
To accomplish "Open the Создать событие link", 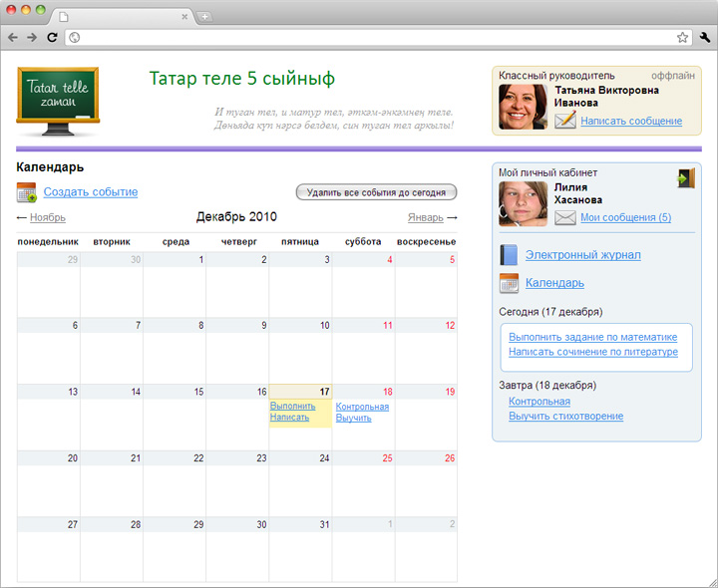I will pyautogui.click(x=91, y=191).
